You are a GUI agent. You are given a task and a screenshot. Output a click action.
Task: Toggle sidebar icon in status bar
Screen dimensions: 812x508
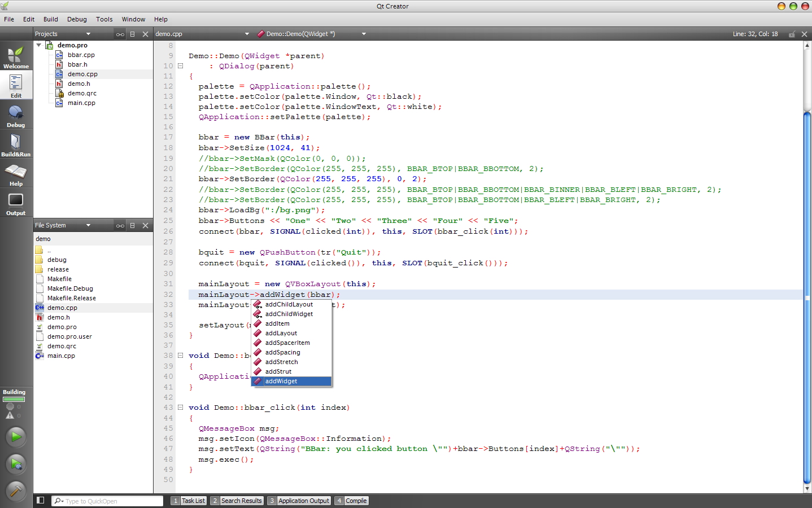pos(41,500)
